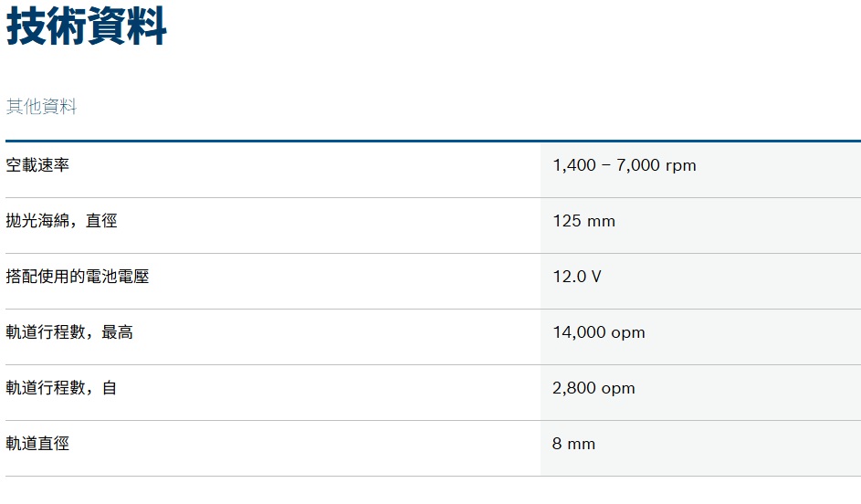The height and width of the screenshot is (504, 861).
Task: Click the 1,400 – 7,000 rpm value
Action: point(625,165)
